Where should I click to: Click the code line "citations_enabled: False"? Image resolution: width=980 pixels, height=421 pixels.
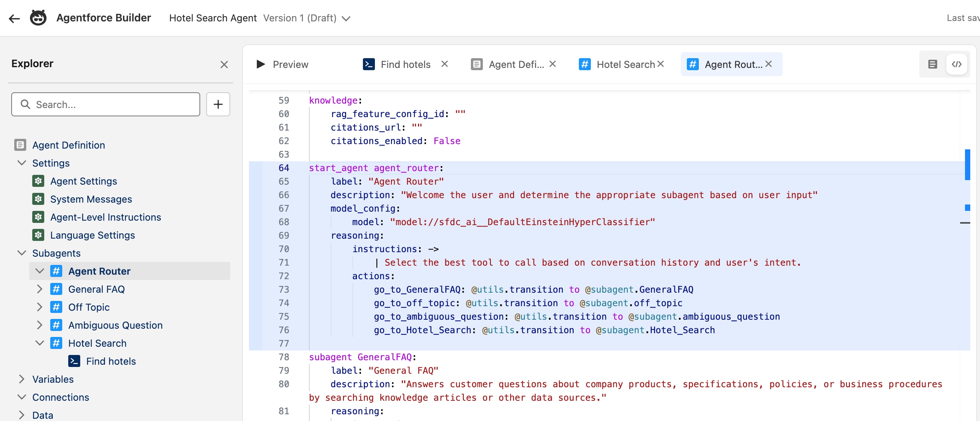395,141
